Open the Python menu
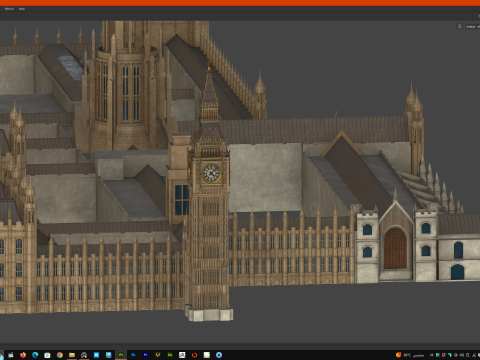Screen dimensions: 480x360 9,9
